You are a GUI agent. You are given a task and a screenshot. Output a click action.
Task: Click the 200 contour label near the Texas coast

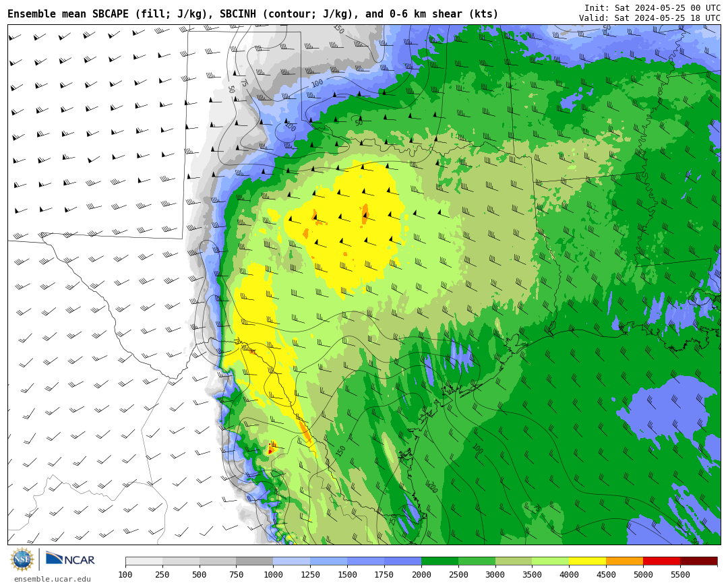pos(433,487)
